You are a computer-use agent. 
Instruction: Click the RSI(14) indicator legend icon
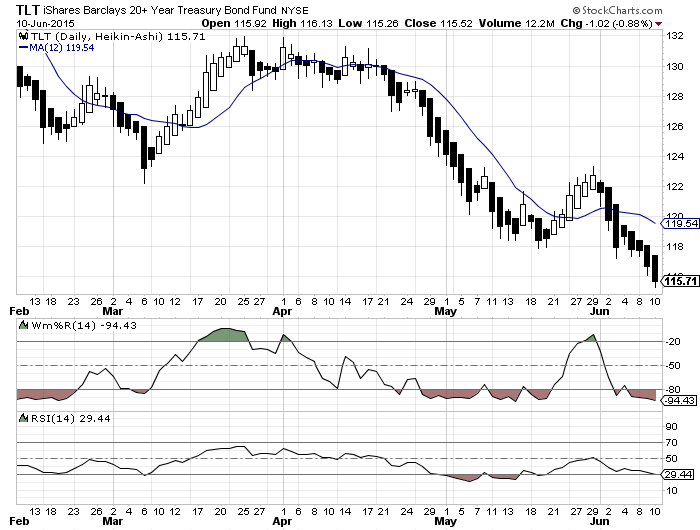click(x=22, y=417)
